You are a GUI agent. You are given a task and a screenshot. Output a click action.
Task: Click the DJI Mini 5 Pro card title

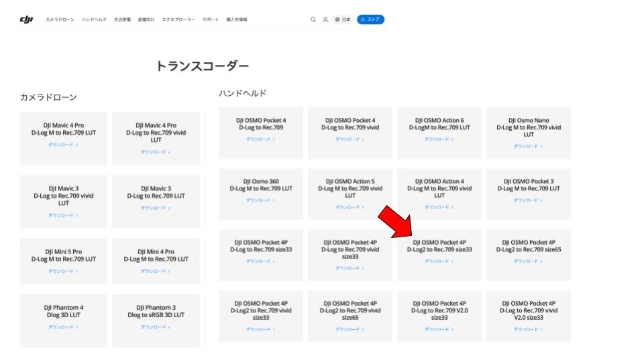pos(64,255)
